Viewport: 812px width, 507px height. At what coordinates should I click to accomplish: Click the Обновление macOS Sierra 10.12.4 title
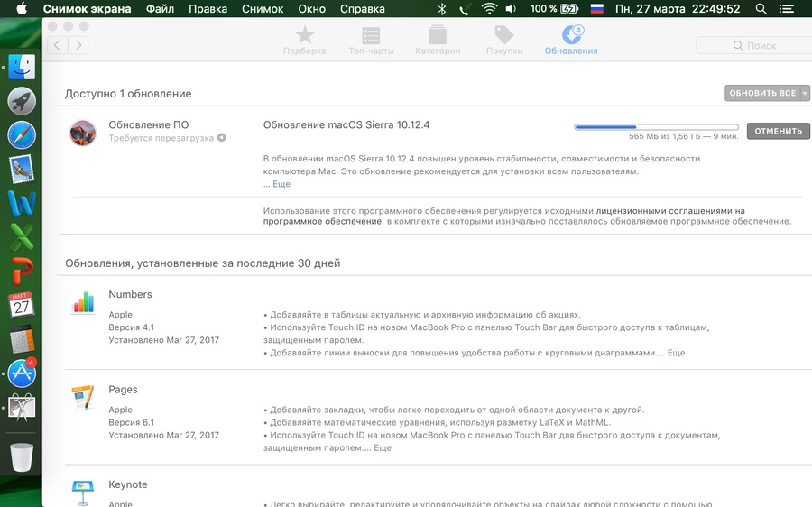pos(346,124)
